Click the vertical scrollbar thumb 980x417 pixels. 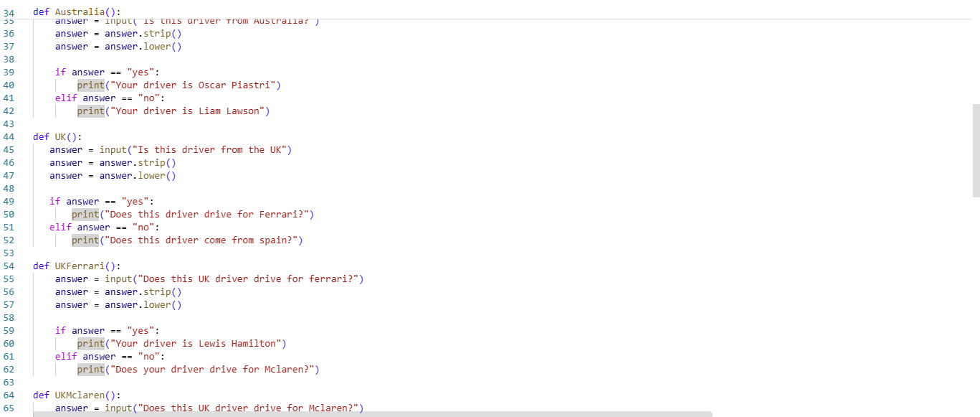pyautogui.click(x=976, y=150)
